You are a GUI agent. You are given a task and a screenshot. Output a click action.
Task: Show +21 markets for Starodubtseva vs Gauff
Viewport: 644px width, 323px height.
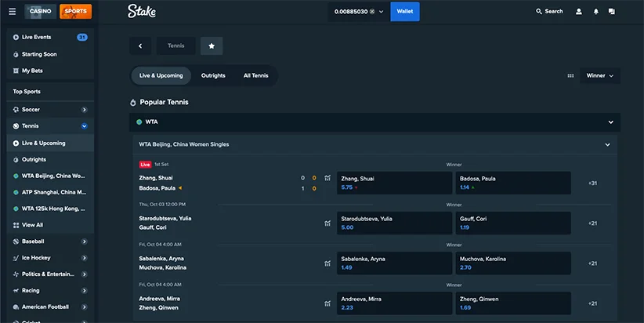592,223
